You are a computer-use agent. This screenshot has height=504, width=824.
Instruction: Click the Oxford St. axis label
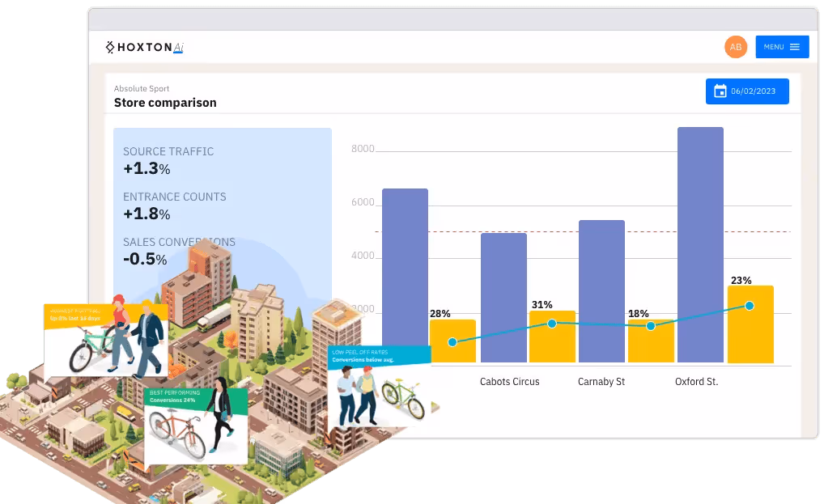[696, 382]
